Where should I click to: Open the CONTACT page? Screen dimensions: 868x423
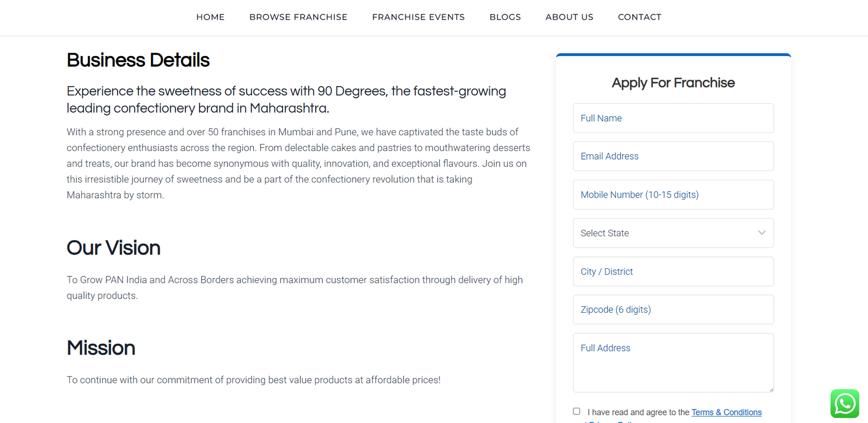(640, 17)
